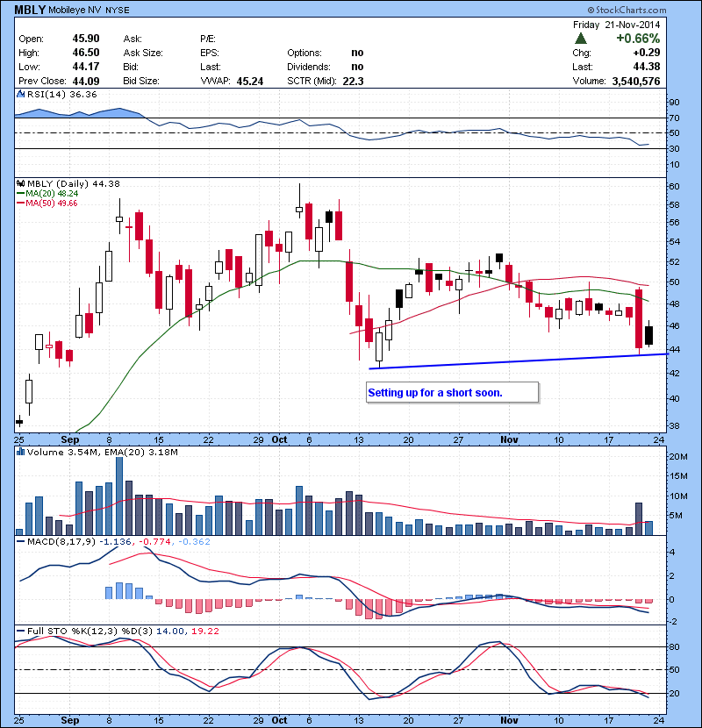Click the Sep label on price chart axis
The image size is (702, 728).
pos(70,439)
